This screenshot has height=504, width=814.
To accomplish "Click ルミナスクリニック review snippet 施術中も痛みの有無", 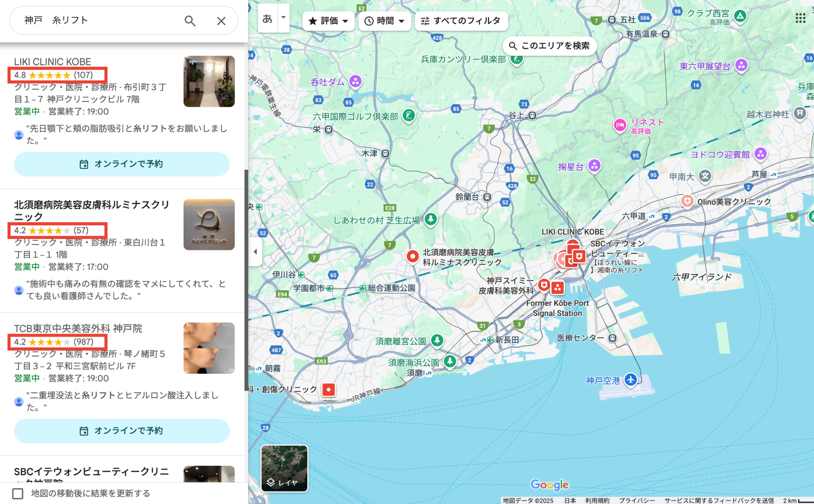I will pyautogui.click(x=126, y=290).
